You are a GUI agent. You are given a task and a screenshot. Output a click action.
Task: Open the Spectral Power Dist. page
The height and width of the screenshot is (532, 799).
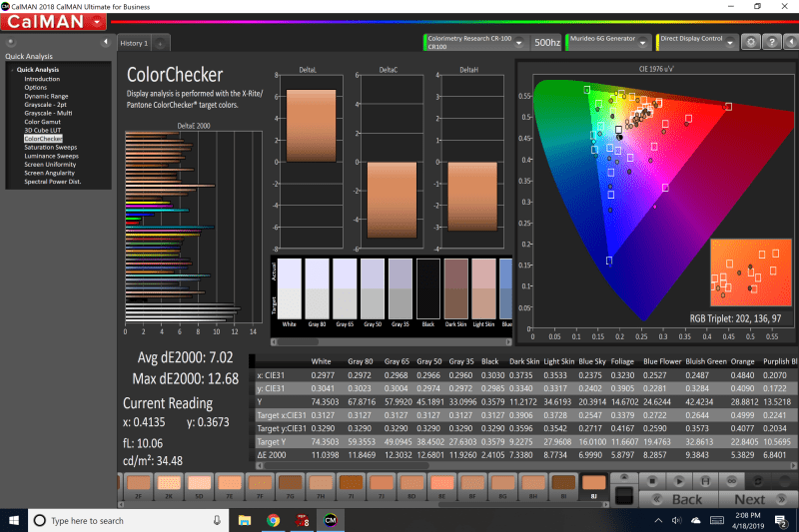(53, 182)
